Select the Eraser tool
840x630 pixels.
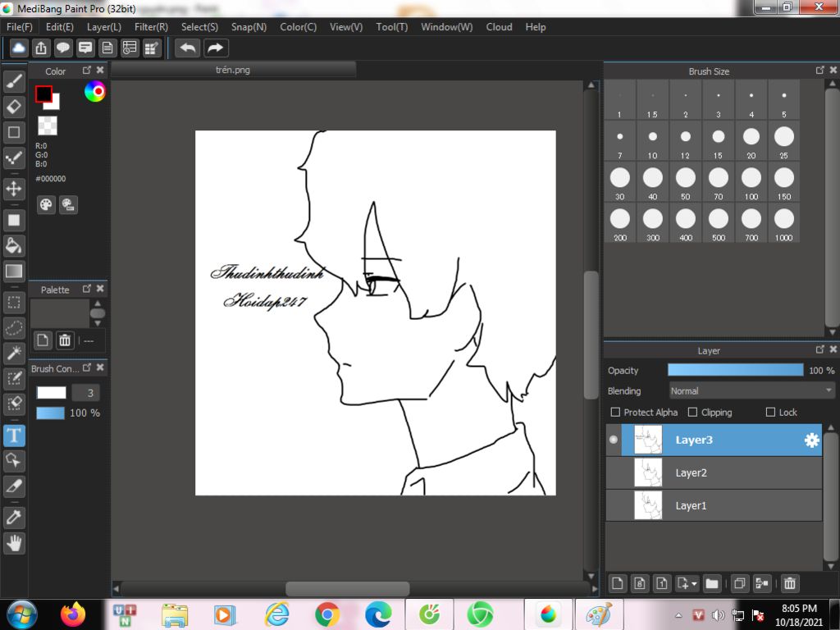[x=14, y=107]
